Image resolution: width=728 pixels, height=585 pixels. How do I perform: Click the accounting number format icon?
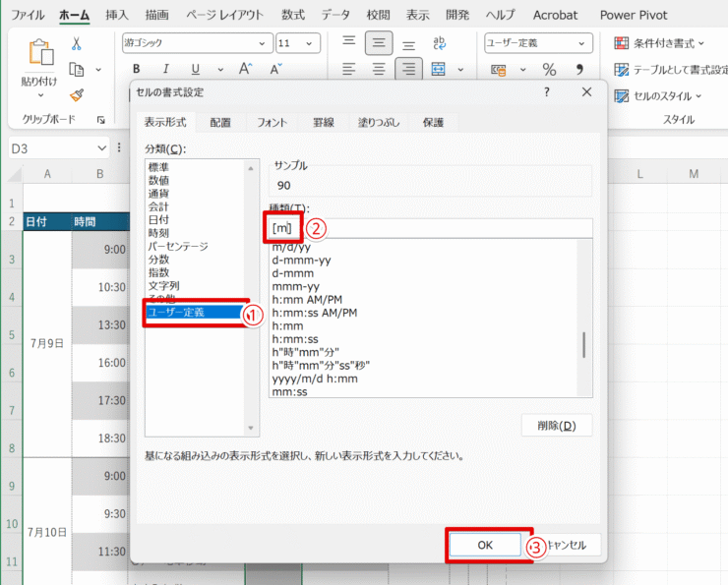499,70
